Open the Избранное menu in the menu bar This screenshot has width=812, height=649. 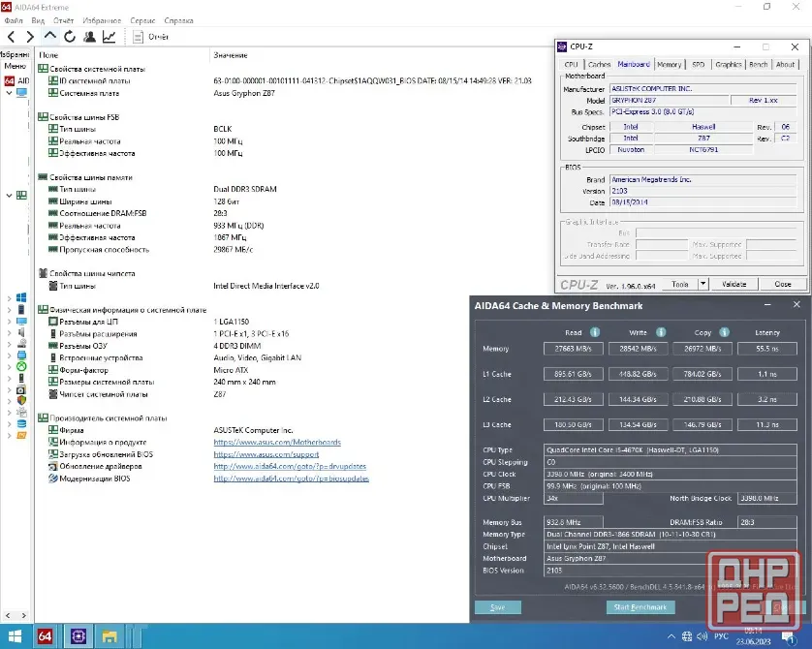click(x=102, y=20)
